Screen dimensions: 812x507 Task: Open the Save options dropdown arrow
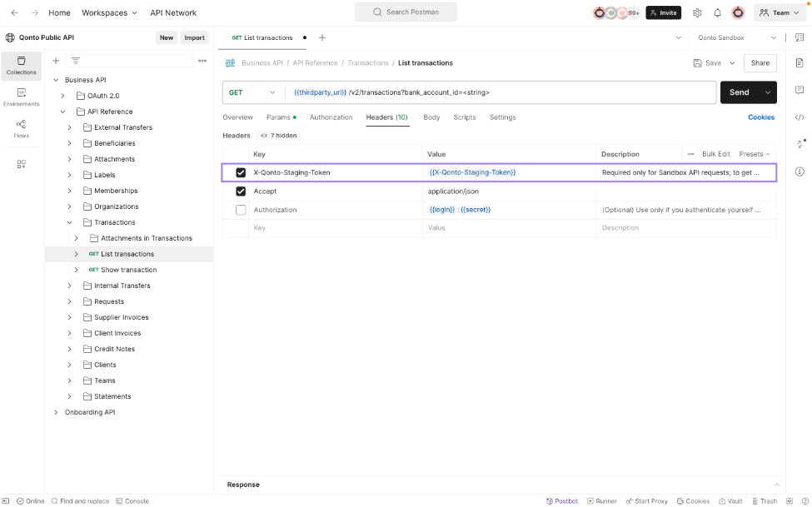click(732, 63)
